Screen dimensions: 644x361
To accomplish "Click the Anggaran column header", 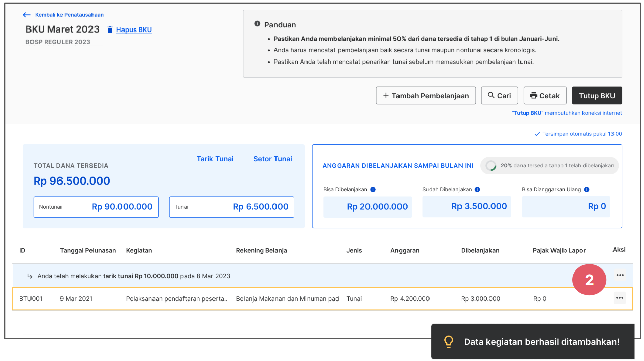I will coord(405,250).
